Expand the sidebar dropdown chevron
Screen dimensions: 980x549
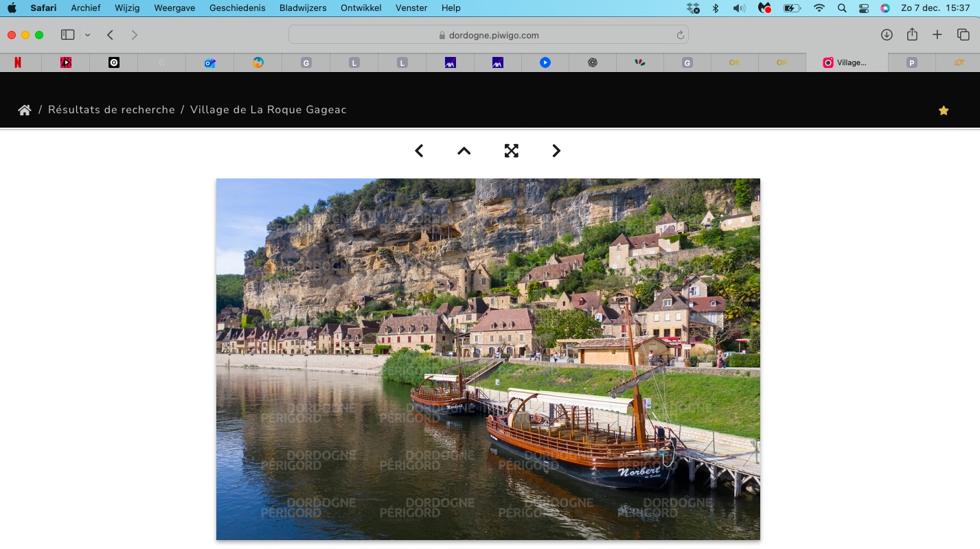tap(87, 35)
